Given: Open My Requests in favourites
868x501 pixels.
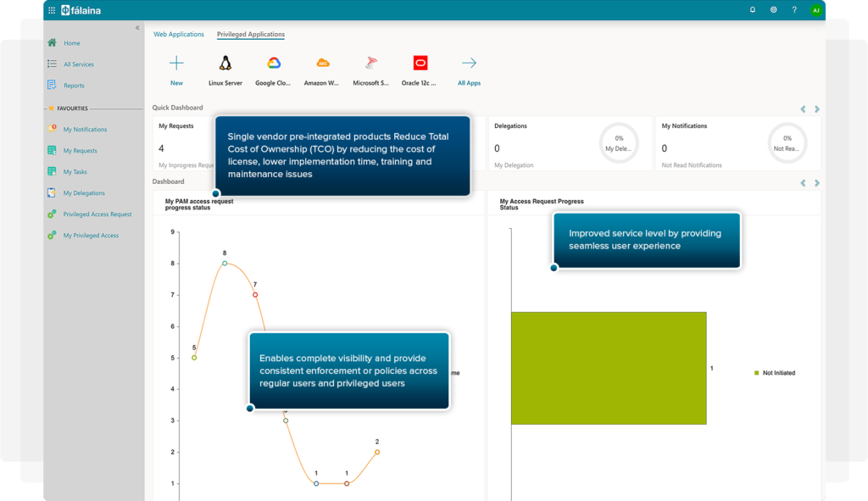Looking at the screenshot, I should [80, 151].
